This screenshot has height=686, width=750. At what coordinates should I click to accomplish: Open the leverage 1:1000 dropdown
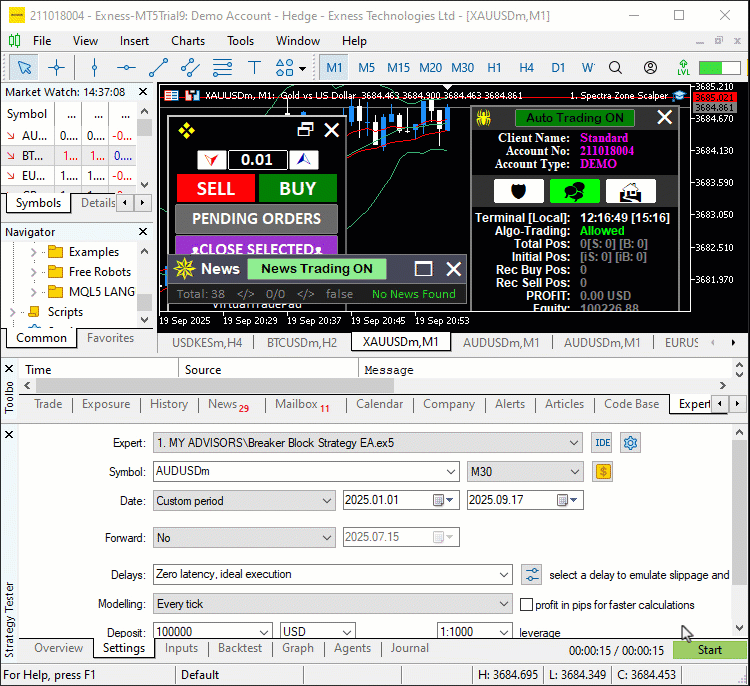point(503,632)
